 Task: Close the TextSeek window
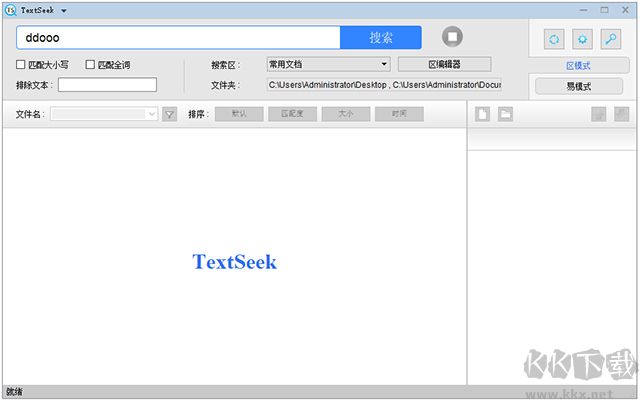625,10
